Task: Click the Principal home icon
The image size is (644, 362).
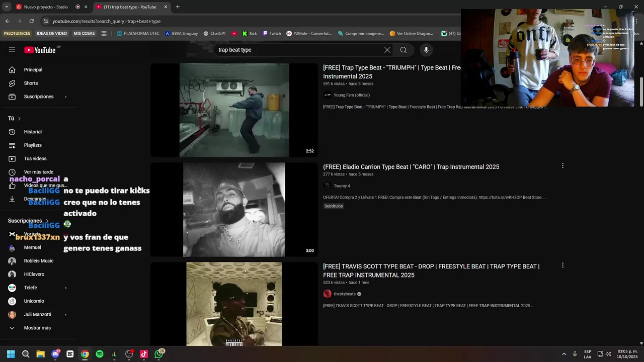Action: 12,70
